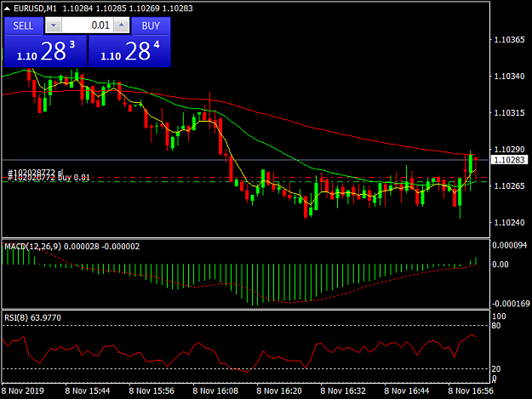
Task: Click the 1.10340 price scale label
Action: [509, 77]
